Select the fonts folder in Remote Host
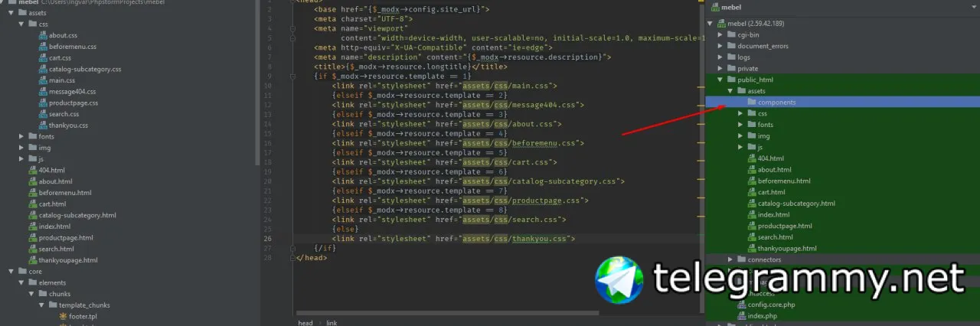Screen dimensions: 980x326 [x=766, y=125]
